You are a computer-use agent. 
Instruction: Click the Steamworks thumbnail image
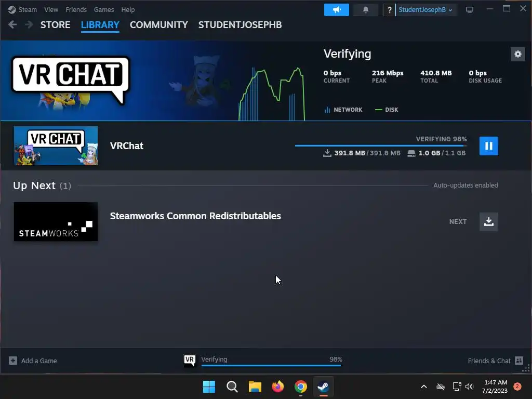(x=56, y=221)
